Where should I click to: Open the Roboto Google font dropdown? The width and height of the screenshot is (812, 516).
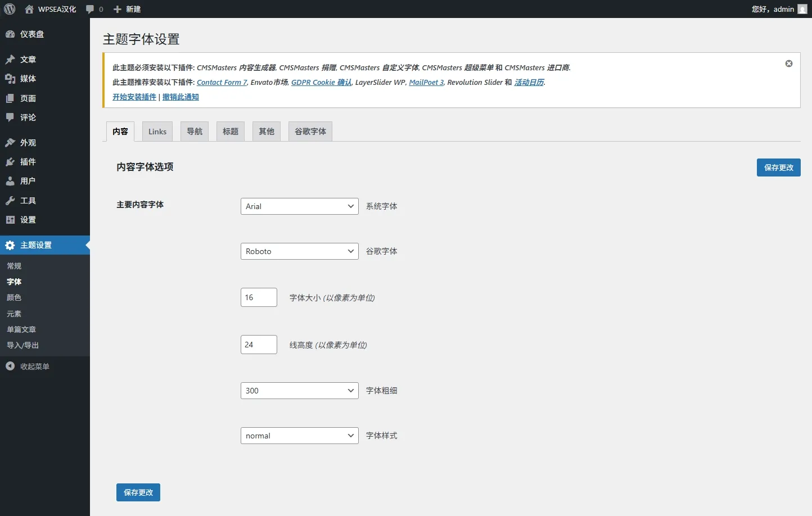click(x=299, y=251)
